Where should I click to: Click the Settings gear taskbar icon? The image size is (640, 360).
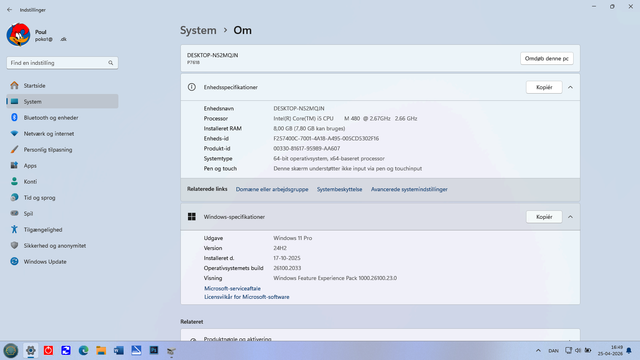31,351
